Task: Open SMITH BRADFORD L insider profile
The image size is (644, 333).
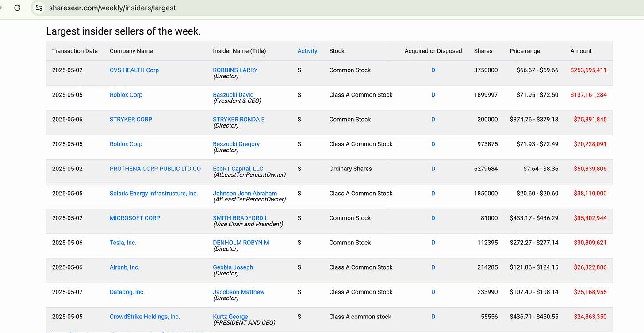Action: 240,218
